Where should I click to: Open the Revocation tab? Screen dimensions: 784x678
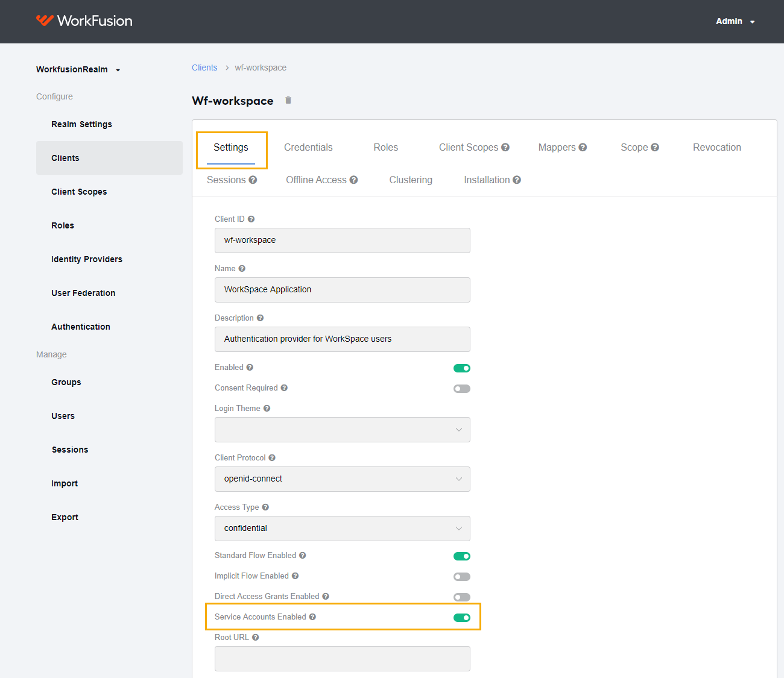click(717, 148)
